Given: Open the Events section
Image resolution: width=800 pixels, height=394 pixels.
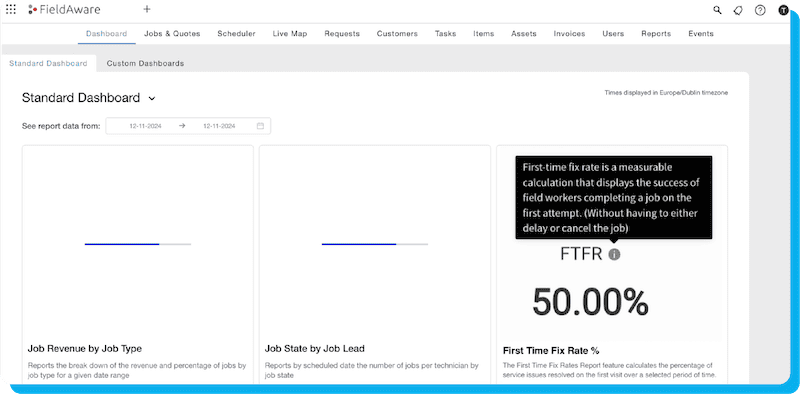Looking at the screenshot, I should [701, 34].
